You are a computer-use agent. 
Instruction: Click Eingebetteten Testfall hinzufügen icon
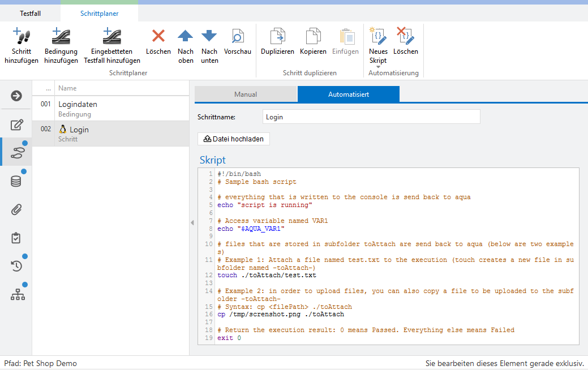point(111,37)
